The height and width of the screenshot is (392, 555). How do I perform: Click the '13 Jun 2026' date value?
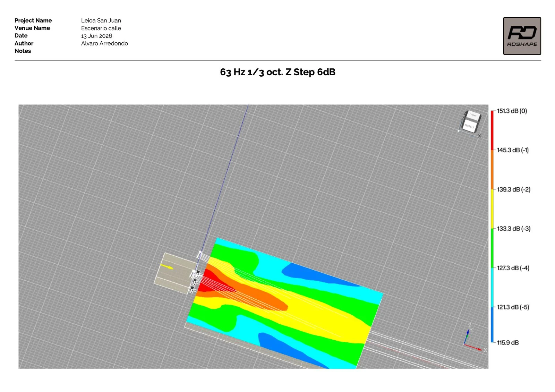coord(96,36)
